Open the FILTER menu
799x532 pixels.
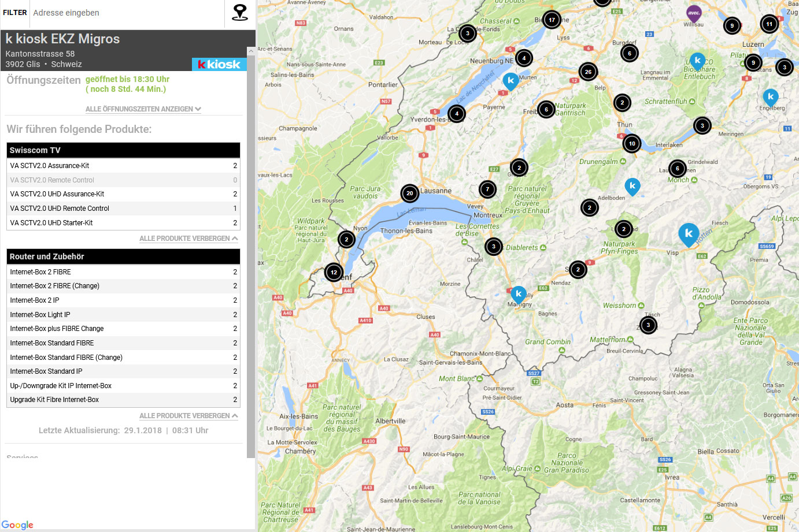click(15, 13)
